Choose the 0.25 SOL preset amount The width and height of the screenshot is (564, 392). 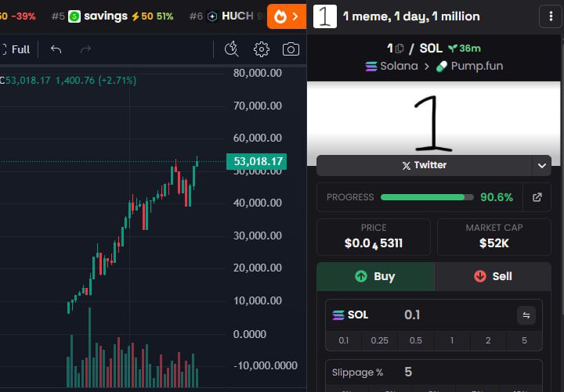pos(379,340)
